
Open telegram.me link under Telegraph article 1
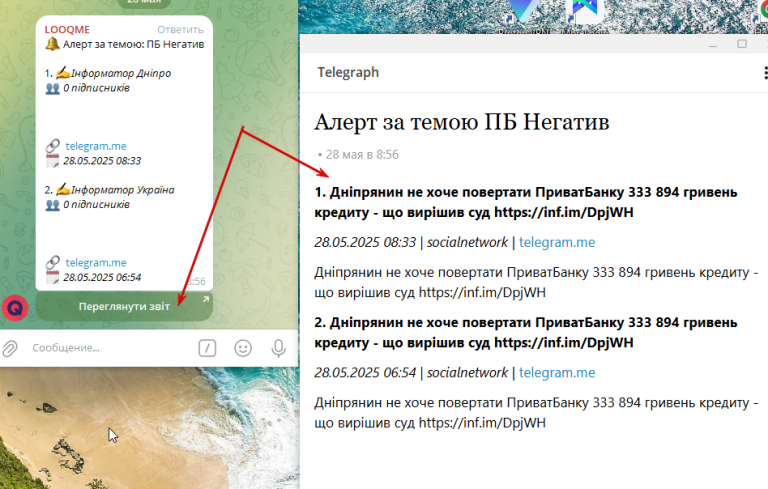pyautogui.click(x=557, y=242)
